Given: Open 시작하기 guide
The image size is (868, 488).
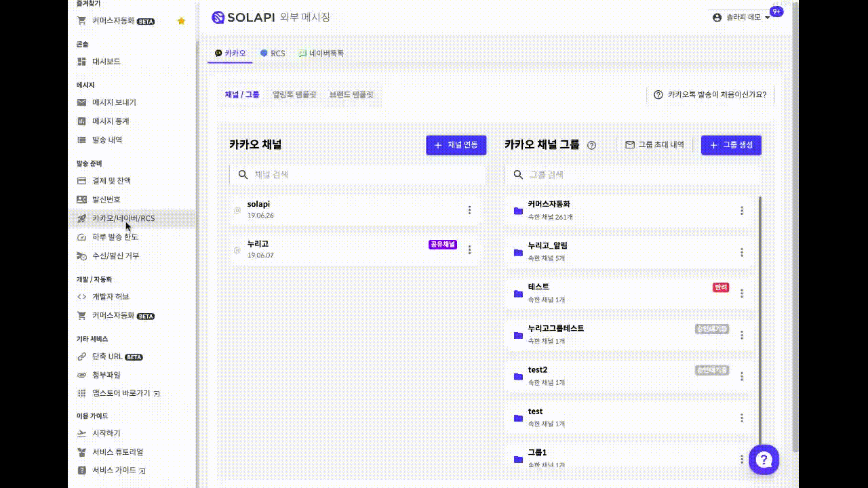Looking at the screenshot, I should pos(106,433).
